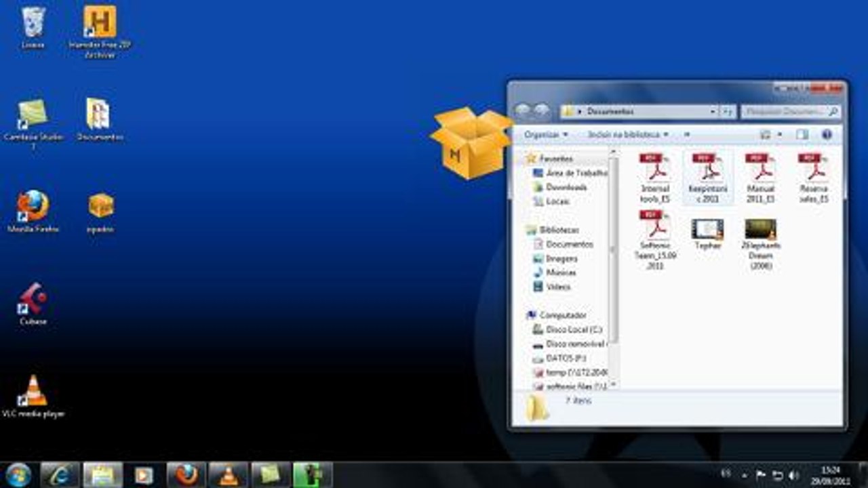Select the Elephants Dream (2006) video file
868x488 pixels.
[x=761, y=243]
